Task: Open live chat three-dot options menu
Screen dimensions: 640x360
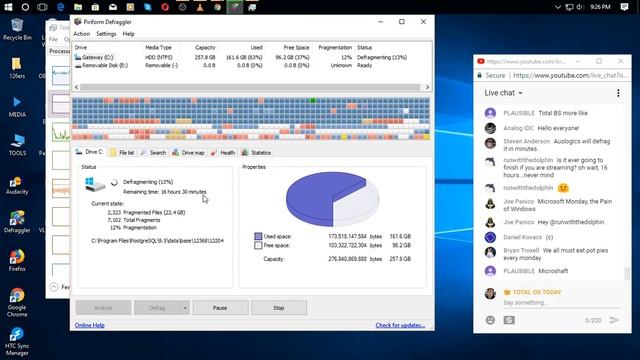Action: coord(618,93)
